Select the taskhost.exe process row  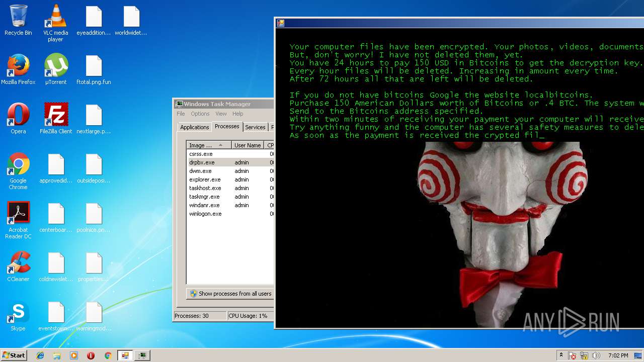click(x=230, y=188)
